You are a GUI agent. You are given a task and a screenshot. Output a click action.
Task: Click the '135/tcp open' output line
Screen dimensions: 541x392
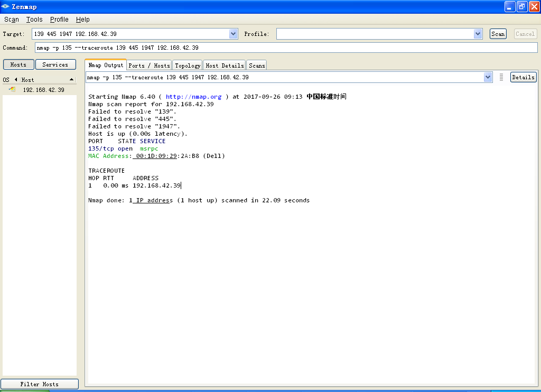(110, 148)
